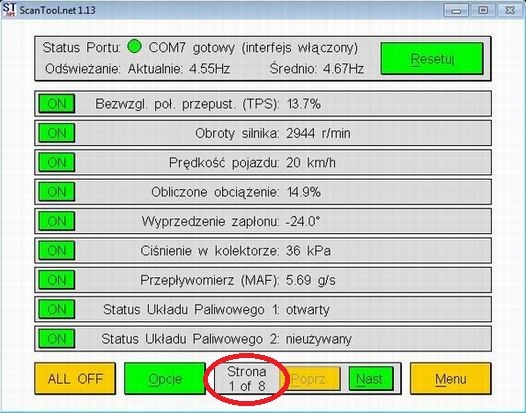The width and height of the screenshot is (526, 413).
Task: Toggle ON button for Prędkość pojazdu
Action: pyautogui.click(x=57, y=162)
